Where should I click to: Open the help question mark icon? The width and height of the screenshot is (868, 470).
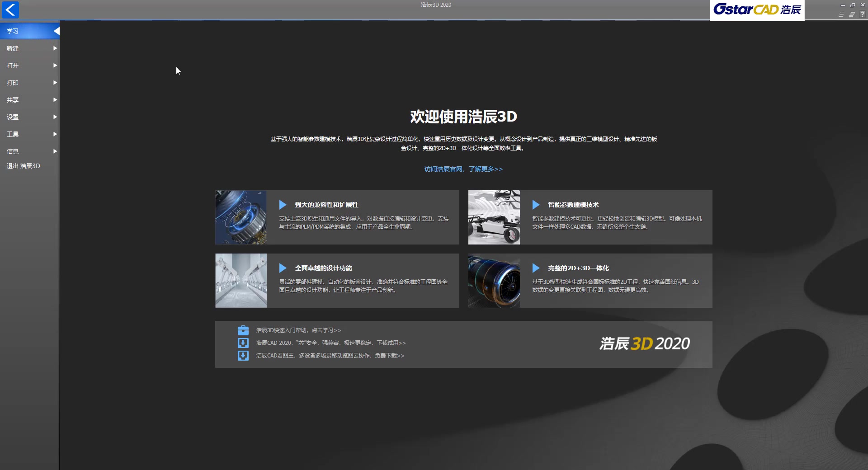[862, 14]
